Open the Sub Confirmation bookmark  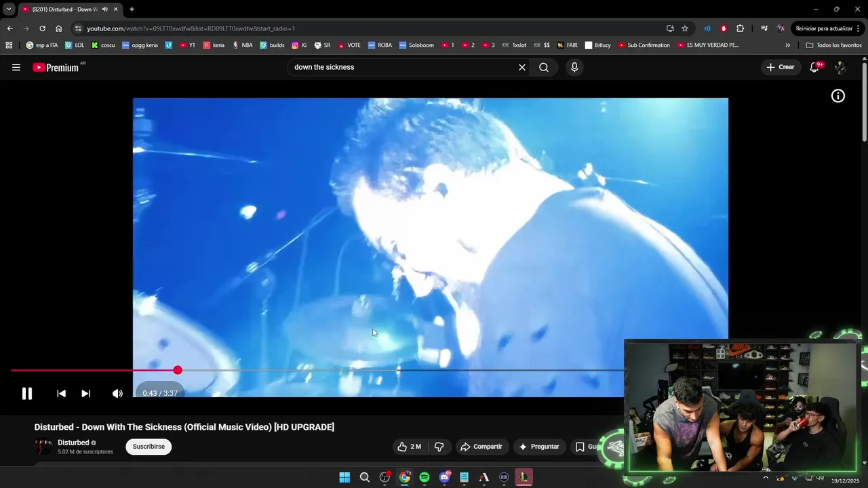[644, 45]
